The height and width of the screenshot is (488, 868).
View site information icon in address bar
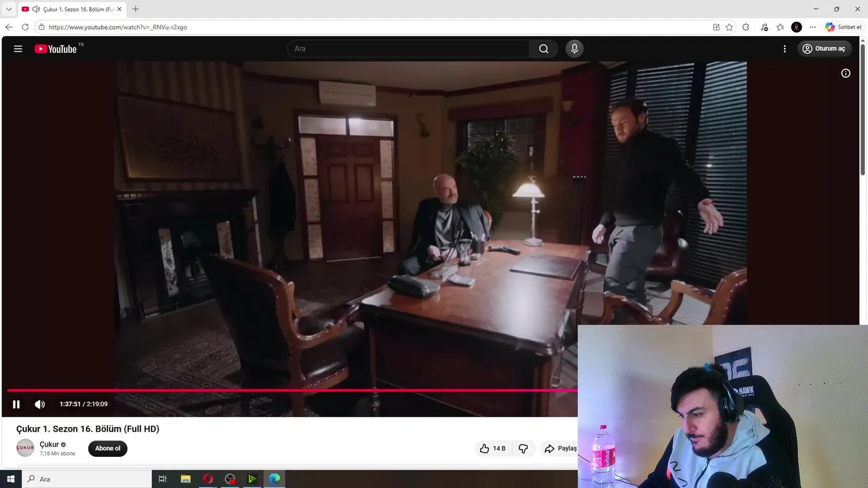41,27
